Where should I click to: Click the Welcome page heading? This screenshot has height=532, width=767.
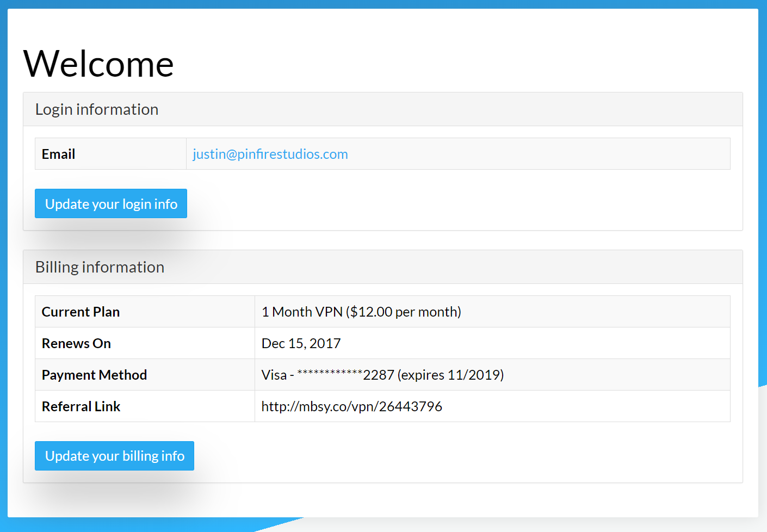pos(98,64)
